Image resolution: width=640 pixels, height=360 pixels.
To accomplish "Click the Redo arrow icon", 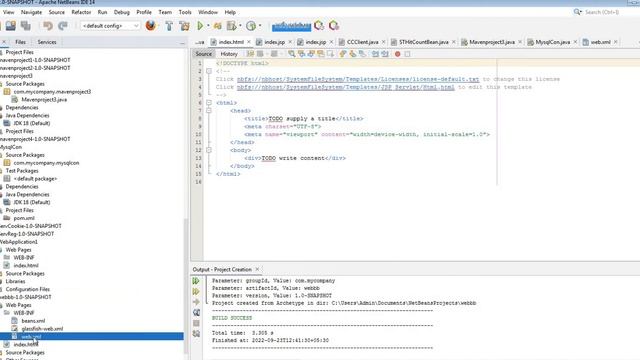I will (63, 26).
